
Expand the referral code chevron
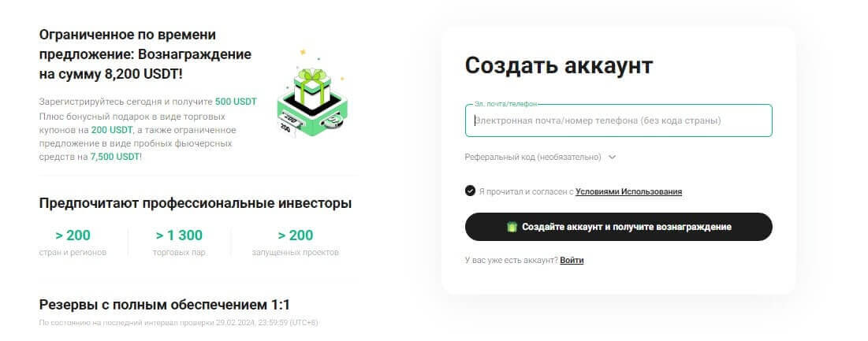tap(612, 157)
